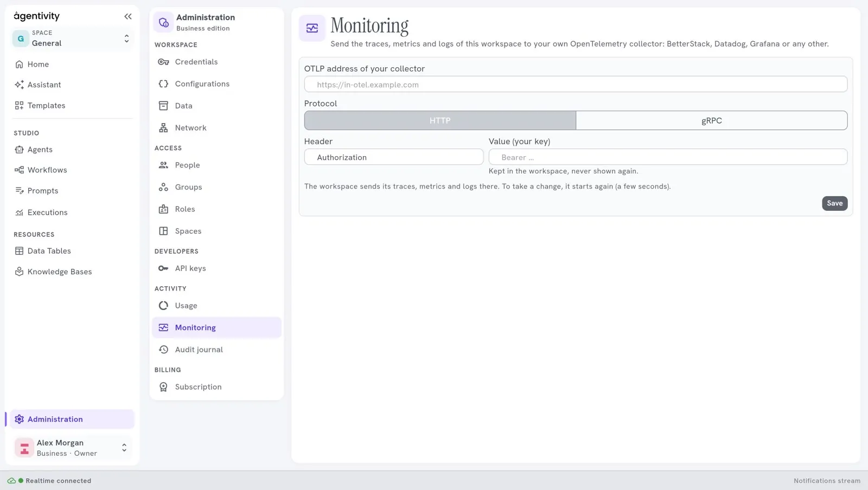Select gRPC protocol
868x490 pixels.
coord(711,120)
